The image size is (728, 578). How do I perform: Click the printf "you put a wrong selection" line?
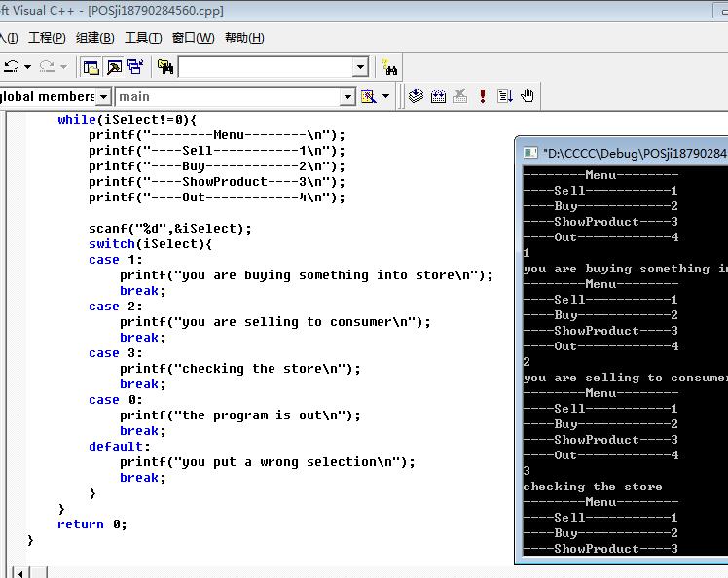click(x=268, y=462)
